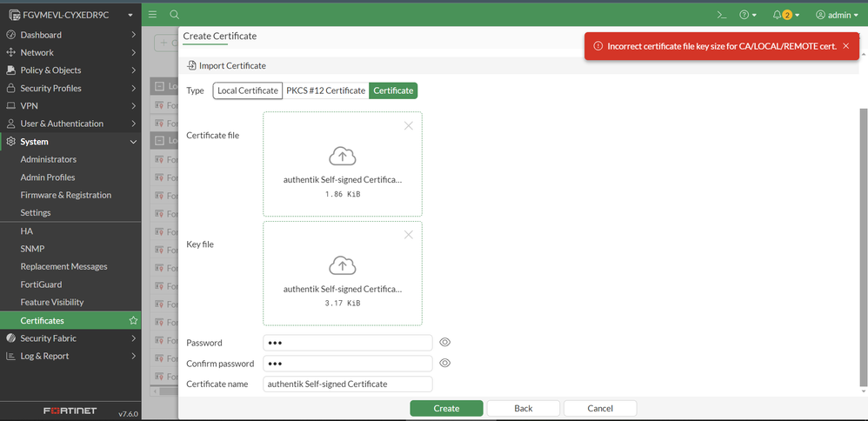Click the Certificate file upload cloud icon
868x421 pixels.
point(343,157)
